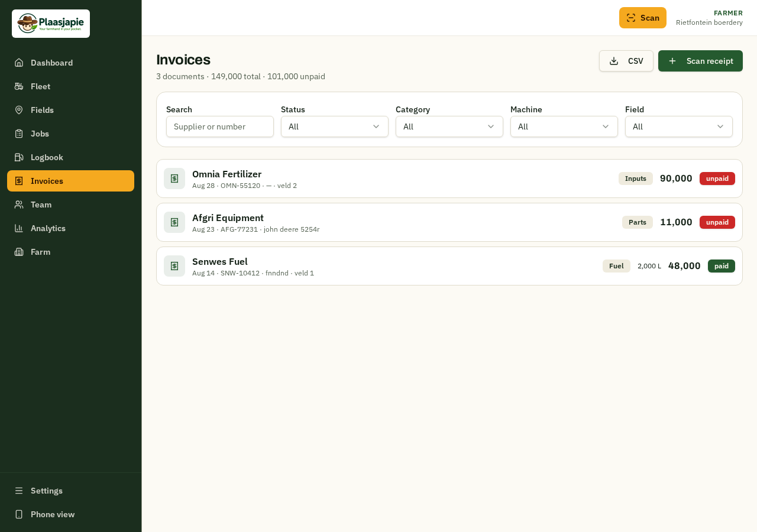757x532 pixels.
Task: Click the Settings lines icon
Action: pyautogui.click(x=19, y=491)
